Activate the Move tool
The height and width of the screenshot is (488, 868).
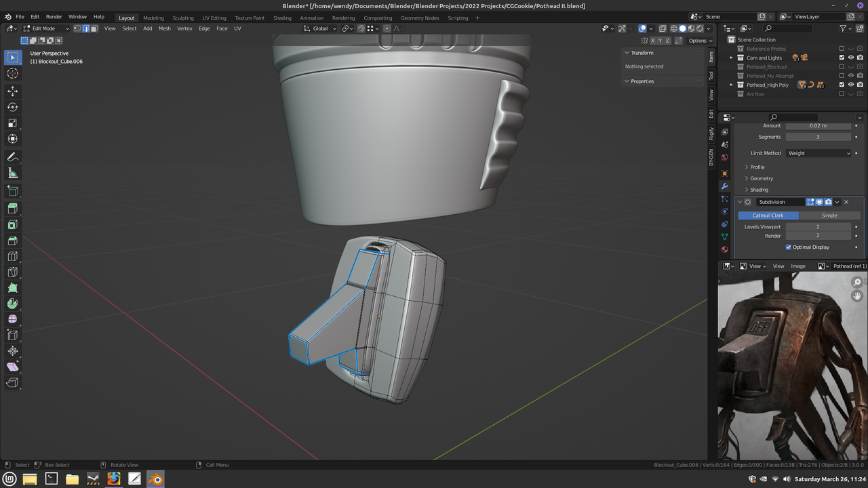(12, 91)
